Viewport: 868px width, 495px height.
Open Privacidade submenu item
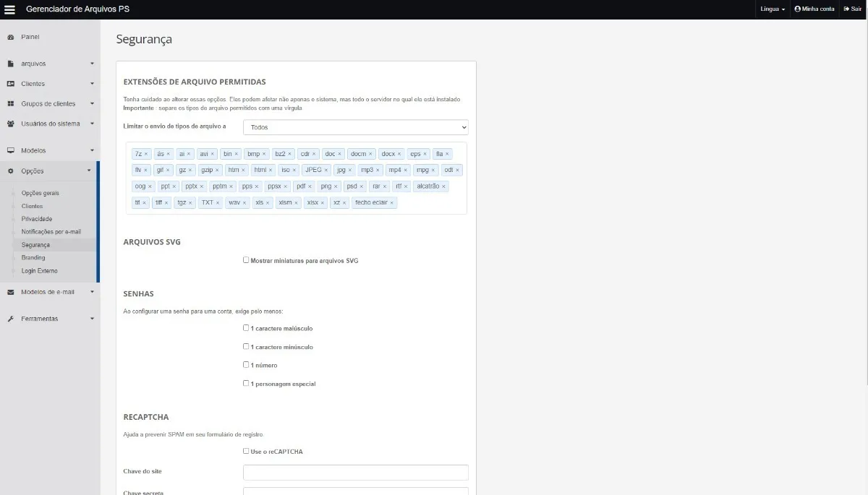37,219
